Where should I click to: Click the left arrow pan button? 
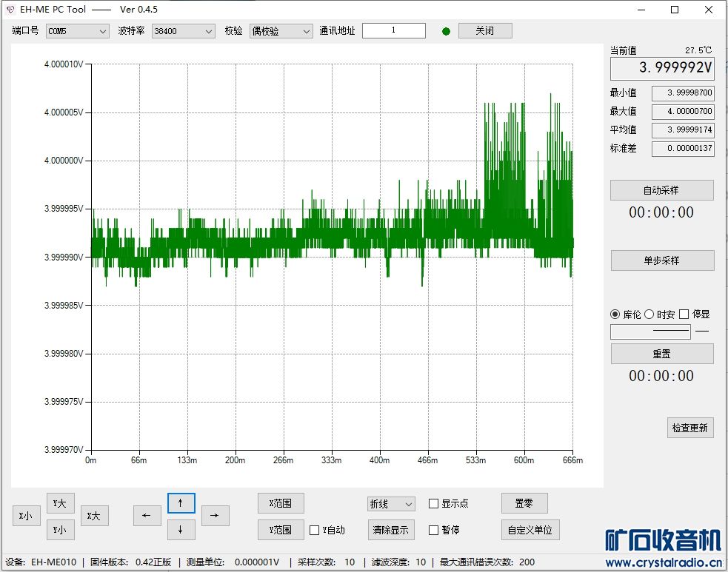click(147, 516)
